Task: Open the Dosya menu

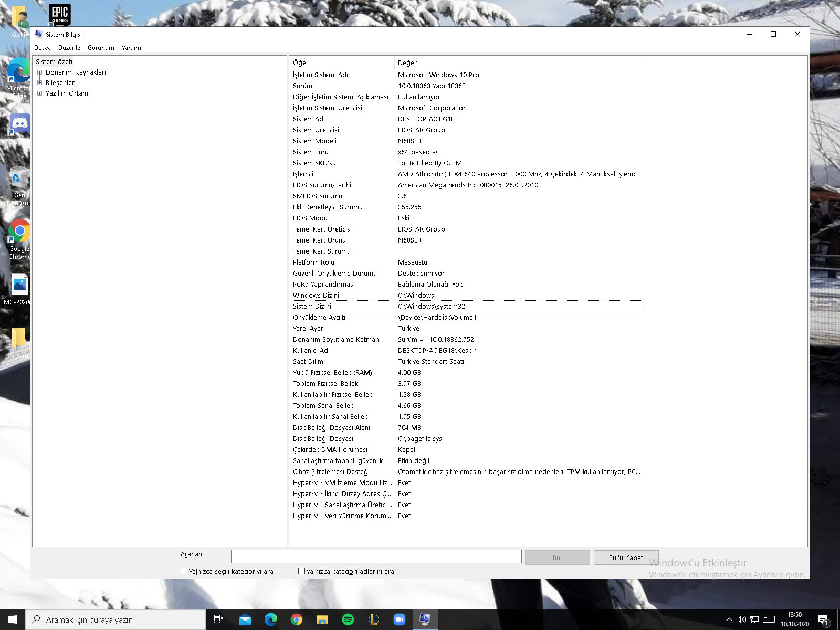Action: (x=43, y=48)
